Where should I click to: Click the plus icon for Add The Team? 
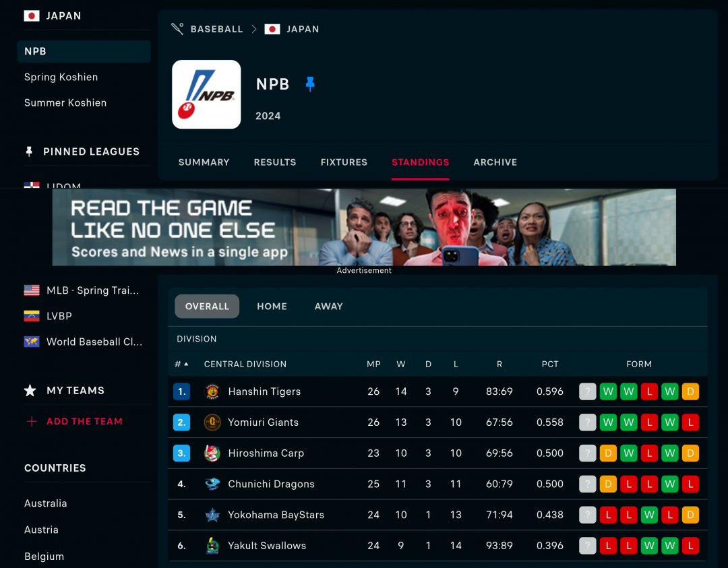32,421
